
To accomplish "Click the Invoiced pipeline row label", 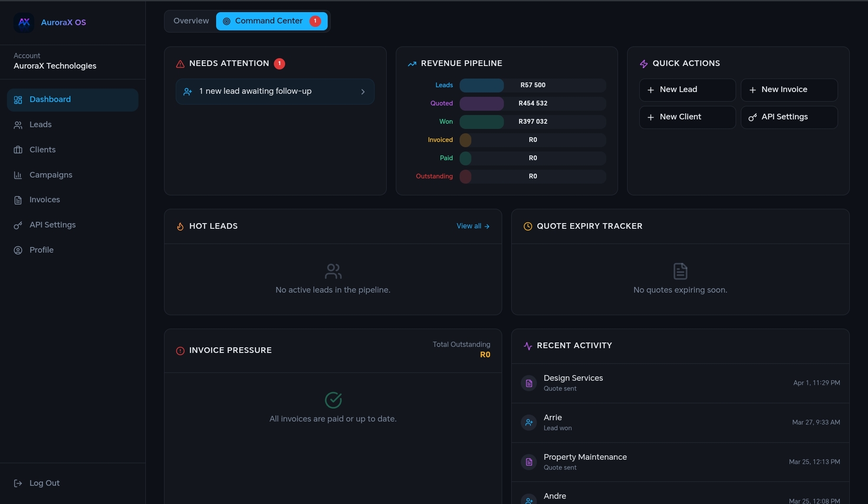I will pos(440,140).
